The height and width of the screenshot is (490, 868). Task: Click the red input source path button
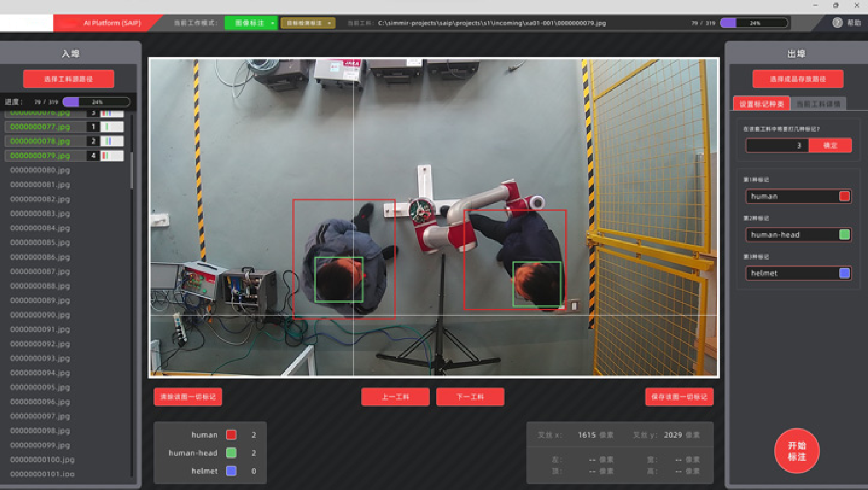point(69,79)
